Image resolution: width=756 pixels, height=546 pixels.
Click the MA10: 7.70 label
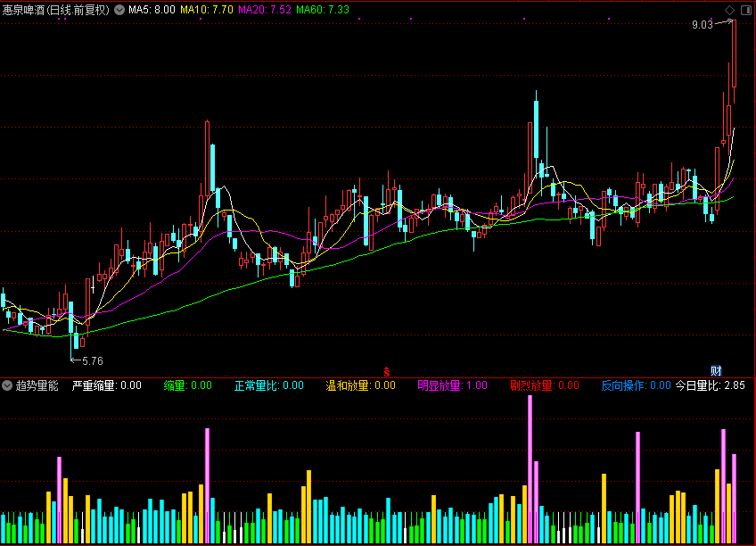tap(207, 10)
